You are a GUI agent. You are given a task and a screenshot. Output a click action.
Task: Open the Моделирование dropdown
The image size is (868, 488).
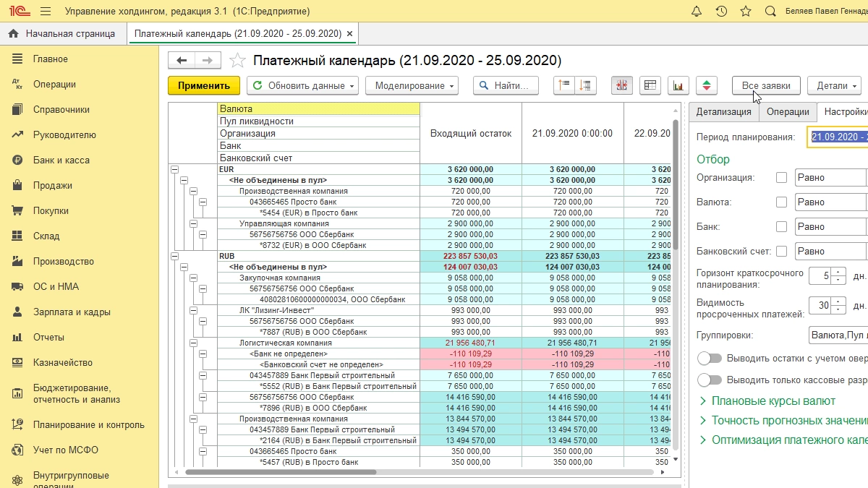point(412,85)
